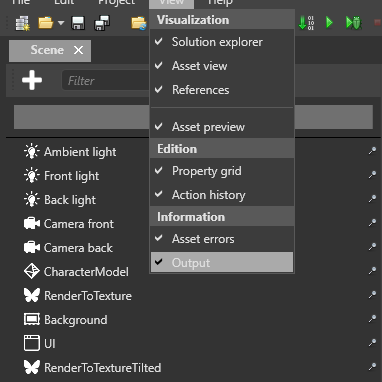The height and width of the screenshot is (382, 382).
Task: Toggle Solution explorer in the View menu
Action: (x=222, y=42)
